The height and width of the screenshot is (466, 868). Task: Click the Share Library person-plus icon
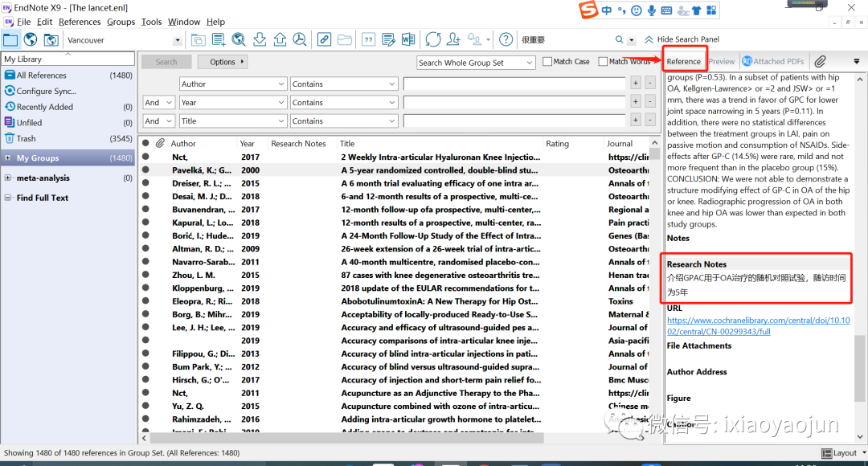tap(453, 40)
